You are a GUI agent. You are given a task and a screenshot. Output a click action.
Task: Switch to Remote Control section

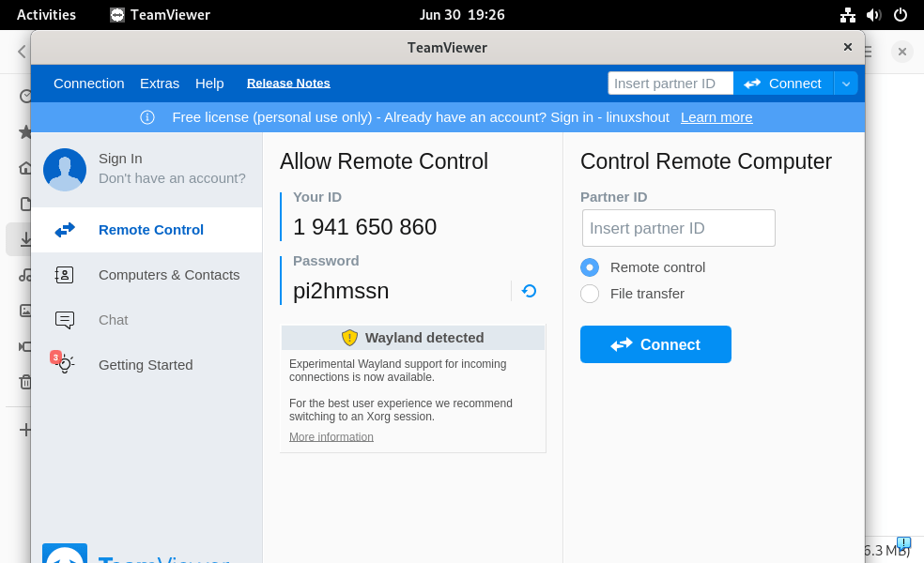point(146,230)
